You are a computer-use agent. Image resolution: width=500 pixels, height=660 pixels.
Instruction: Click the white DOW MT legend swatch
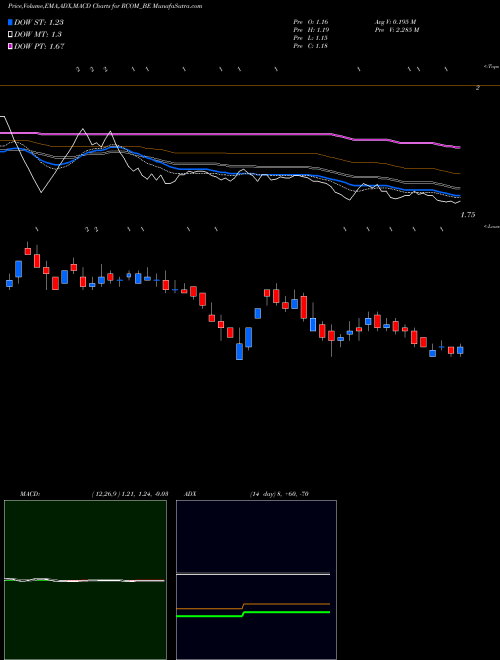[11, 34]
